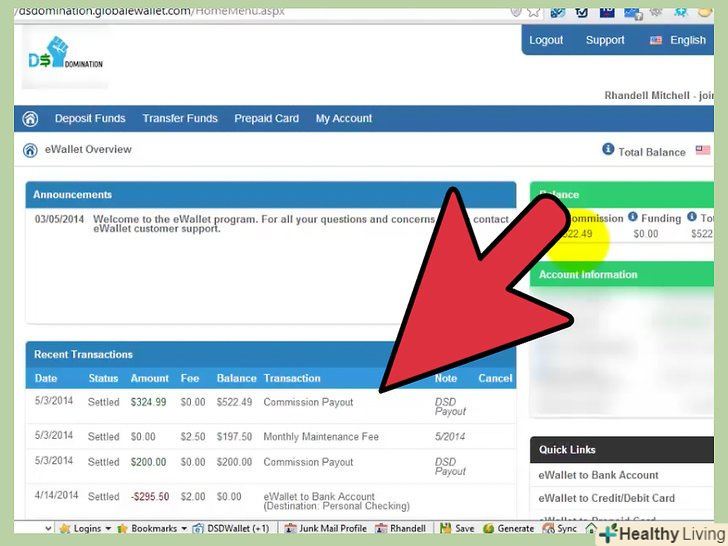Select the Junk Mail Profile identity
728x546 pixels.
pyautogui.click(x=326, y=528)
